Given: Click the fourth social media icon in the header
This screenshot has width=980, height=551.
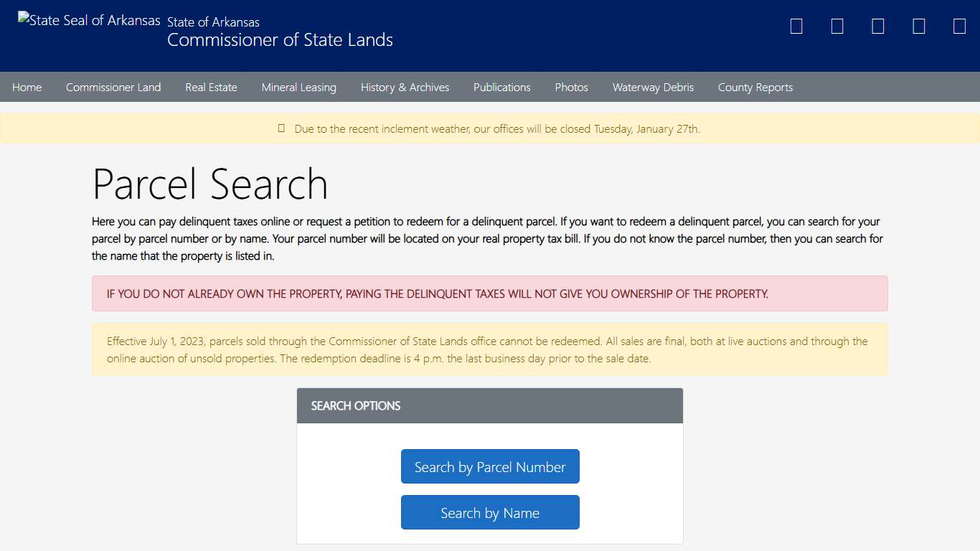Looking at the screenshot, I should pos(918,25).
